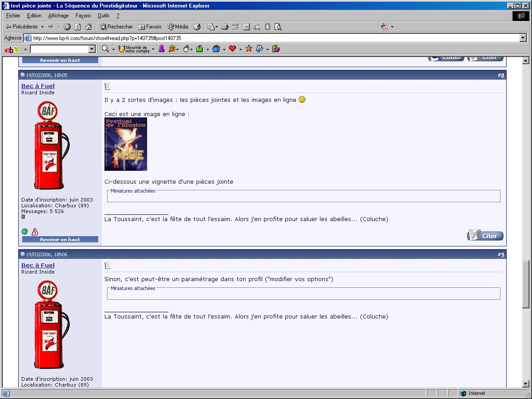Screen dimensions: 532x399
Task: Open Bec à Fuel profile link in post #8
Action: tap(38, 86)
